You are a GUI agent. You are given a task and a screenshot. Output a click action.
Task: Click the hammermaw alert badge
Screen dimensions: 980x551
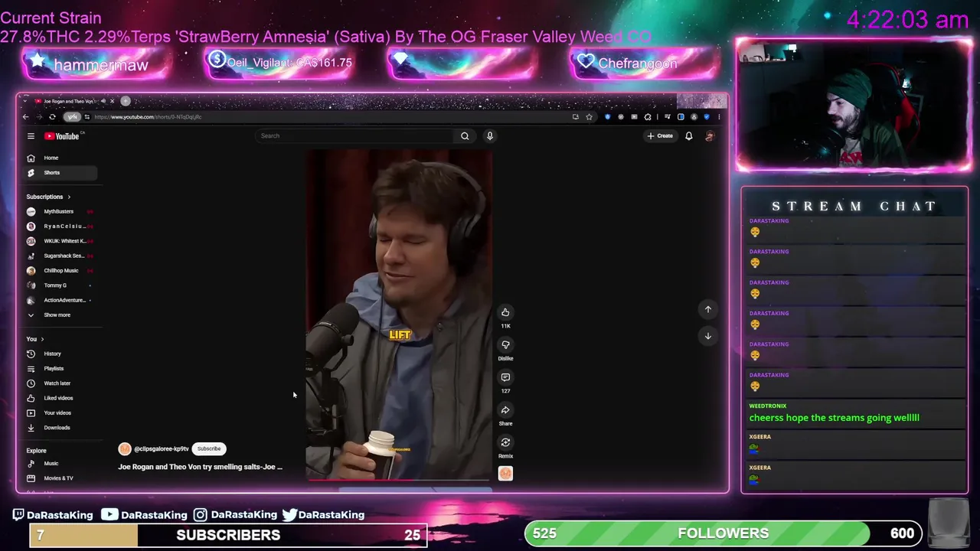click(97, 64)
